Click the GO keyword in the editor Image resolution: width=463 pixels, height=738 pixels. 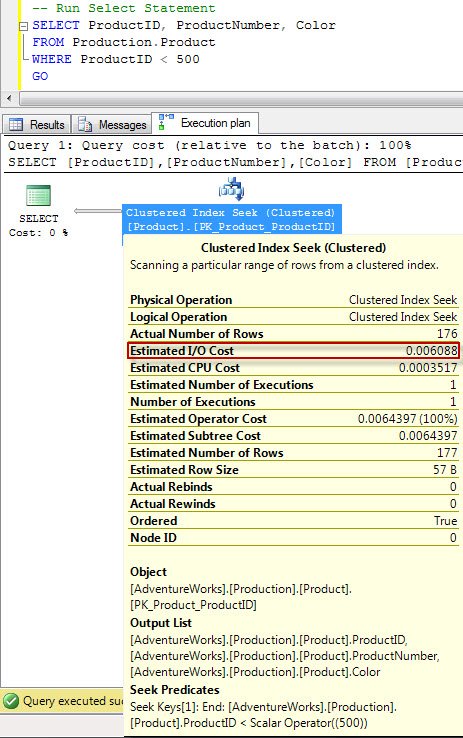[40, 76]
